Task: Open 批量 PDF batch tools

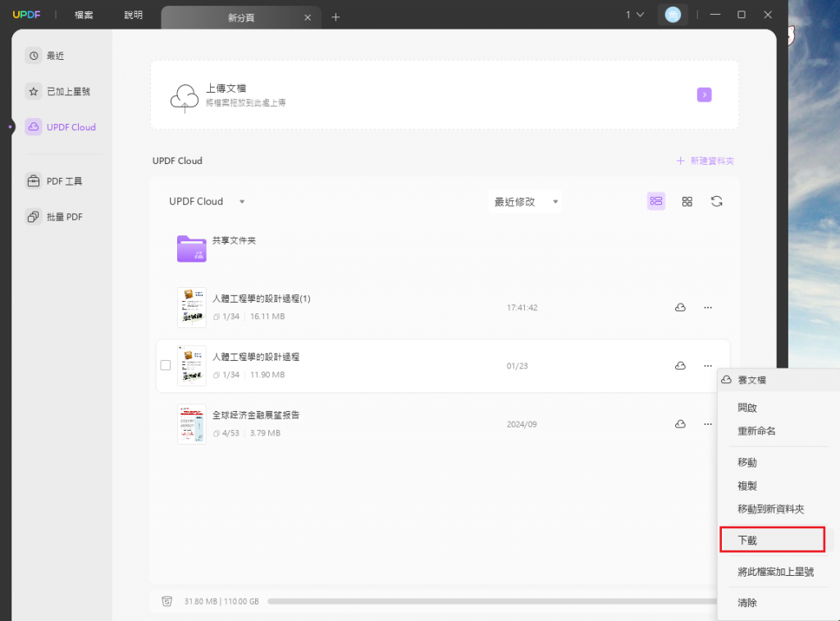Action: pyautogui.click(x=54, y=217)
